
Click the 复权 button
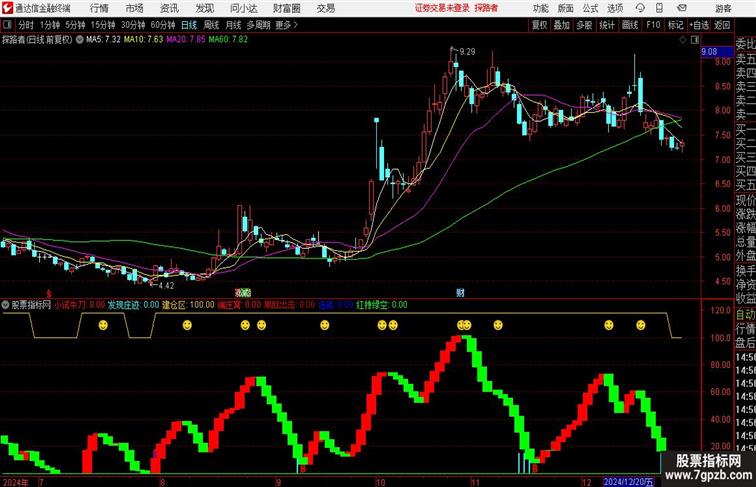click(x=540, y=25)
